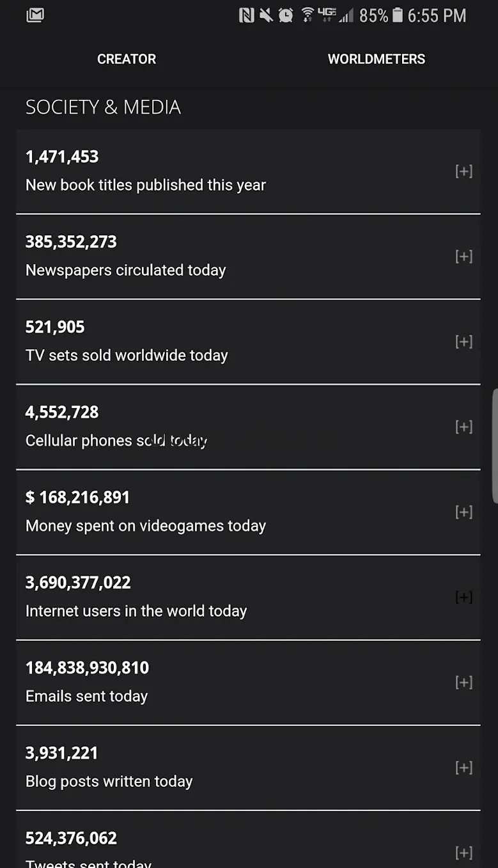Image resolution: width=498 pixels, height=868 pixels.
Task: Click the vertical scrollbar handle
Action: [x=495, y=446]
